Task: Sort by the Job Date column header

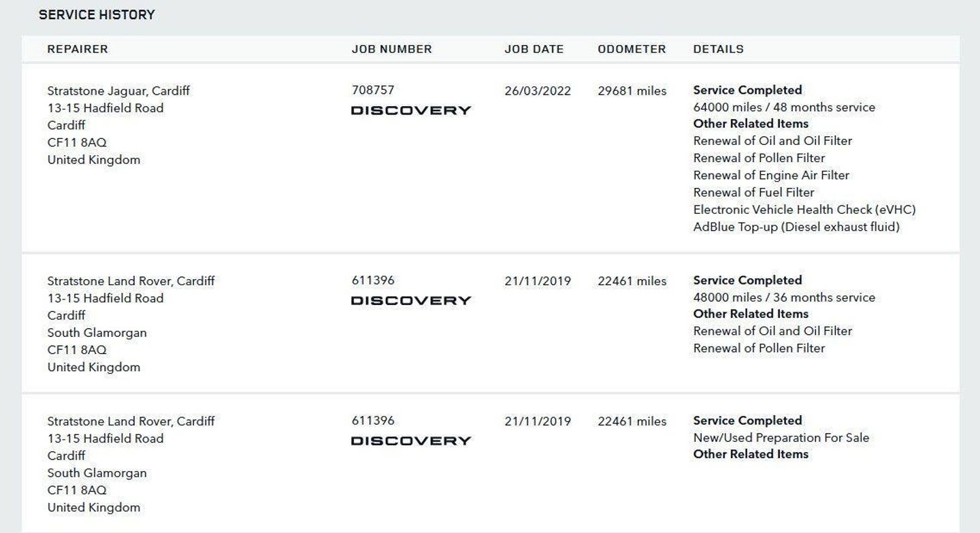Action: click(534, 49)
